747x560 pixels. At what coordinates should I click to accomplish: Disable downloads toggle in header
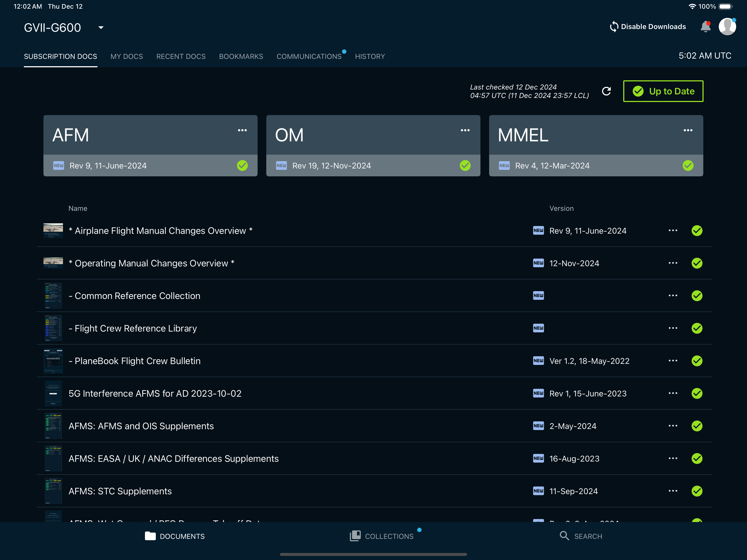[647, 27]
